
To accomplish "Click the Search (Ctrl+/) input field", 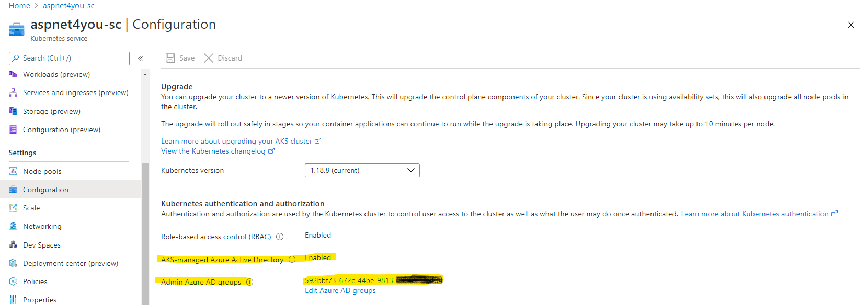I will tap(69, 58).
